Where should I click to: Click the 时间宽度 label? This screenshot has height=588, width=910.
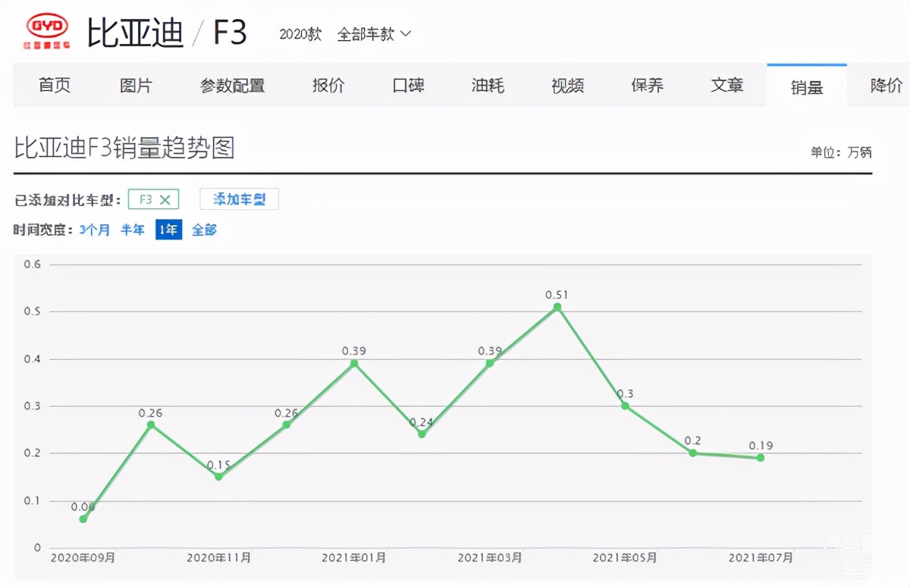tap(43, 230)
